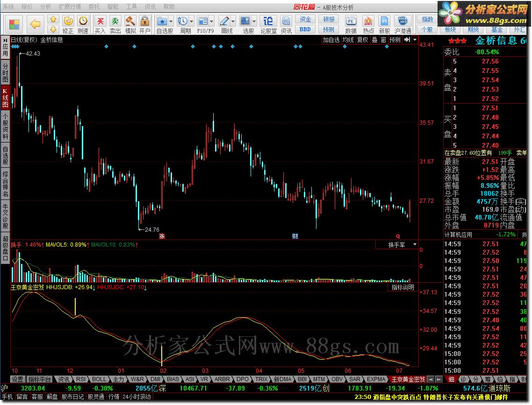The width and height of the screenshot is (532, 405).
Task: Click the 研报 toolbar button
Action: pyautogui.click(x=329, y=19)
